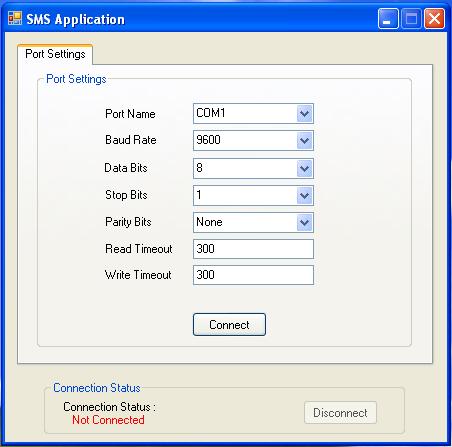
Task: Click the 9600 baud rate value
Action: (x=208, y=140)
